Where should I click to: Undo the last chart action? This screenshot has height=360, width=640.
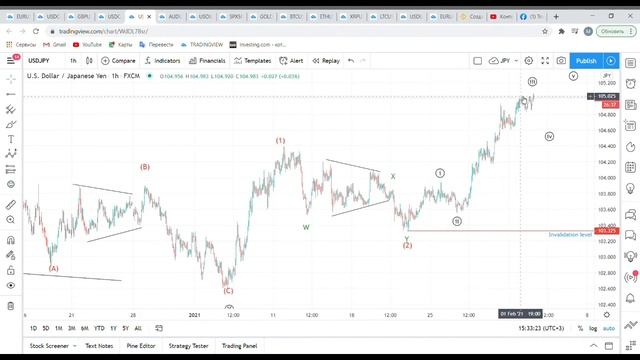[351, 61]
